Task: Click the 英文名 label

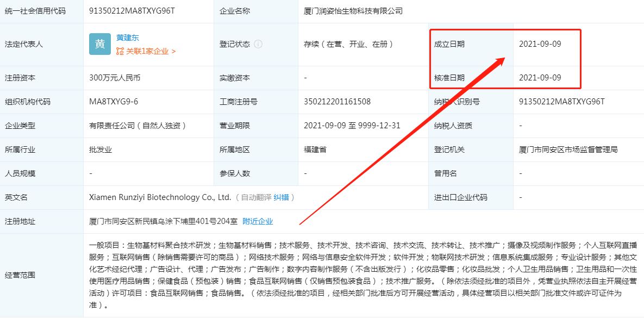Action: 16,197
